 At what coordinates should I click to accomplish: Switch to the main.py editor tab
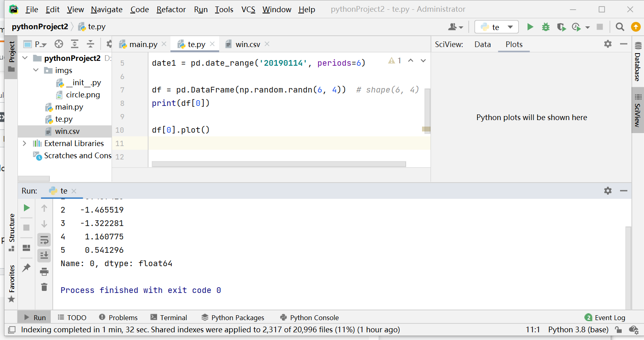(x=143, y=44)
